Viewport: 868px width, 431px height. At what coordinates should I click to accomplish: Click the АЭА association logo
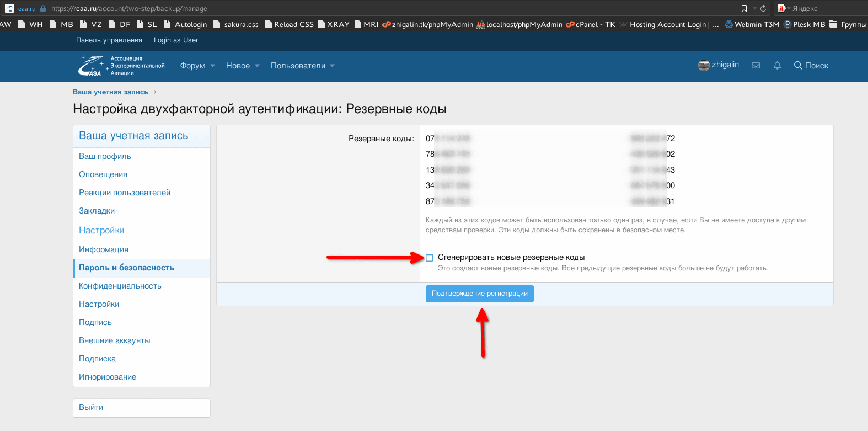pyautogui.click(x=122, y=66)
